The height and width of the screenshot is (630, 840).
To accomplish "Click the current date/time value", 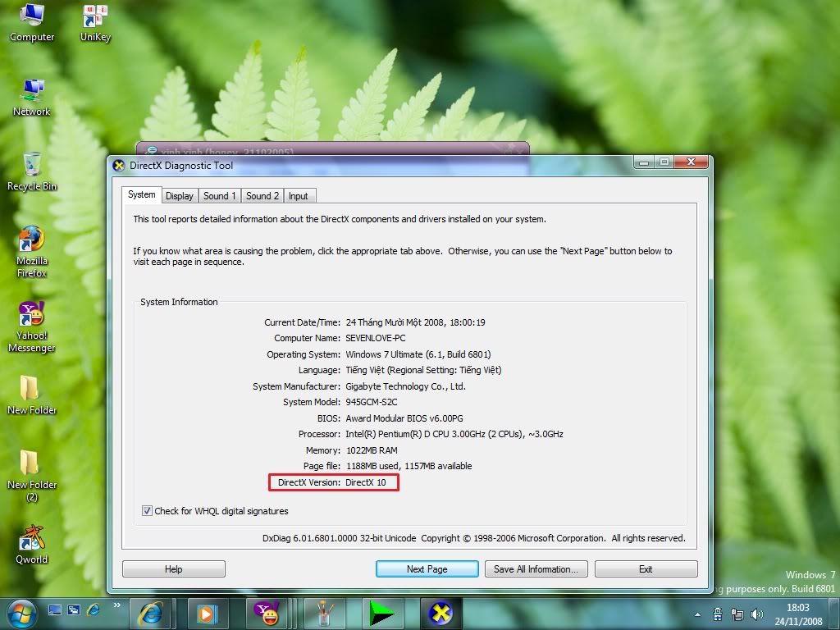I will point(416,322).
